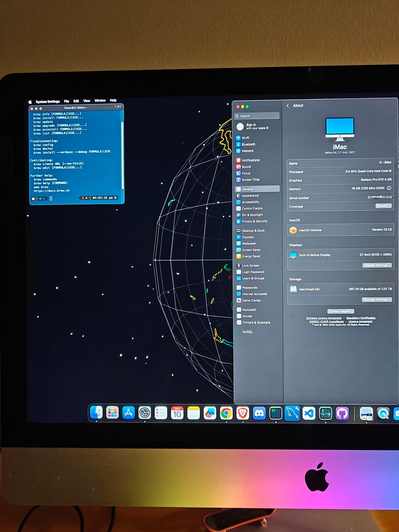
Task: Open the System Report
Action: 340,311
